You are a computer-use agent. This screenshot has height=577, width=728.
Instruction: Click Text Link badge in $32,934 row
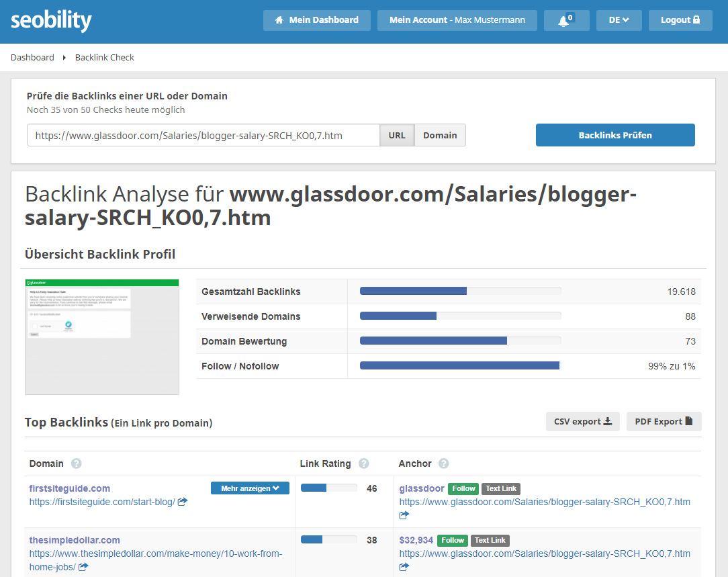coord(490,540)
